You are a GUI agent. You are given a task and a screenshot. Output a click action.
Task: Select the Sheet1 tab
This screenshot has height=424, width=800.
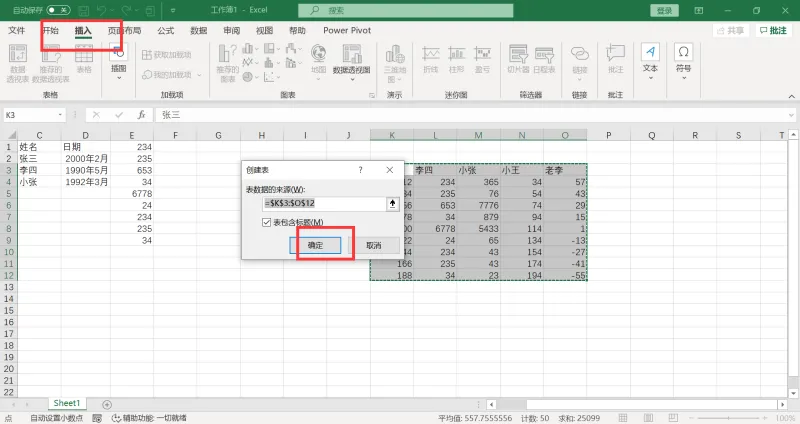coord(67,403)
